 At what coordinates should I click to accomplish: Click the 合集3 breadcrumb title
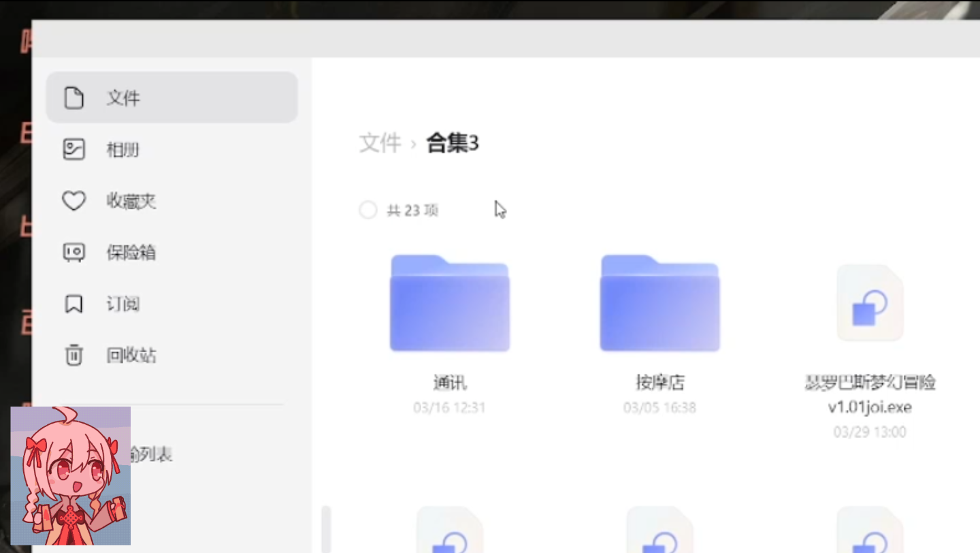click(x=453, y=143)
